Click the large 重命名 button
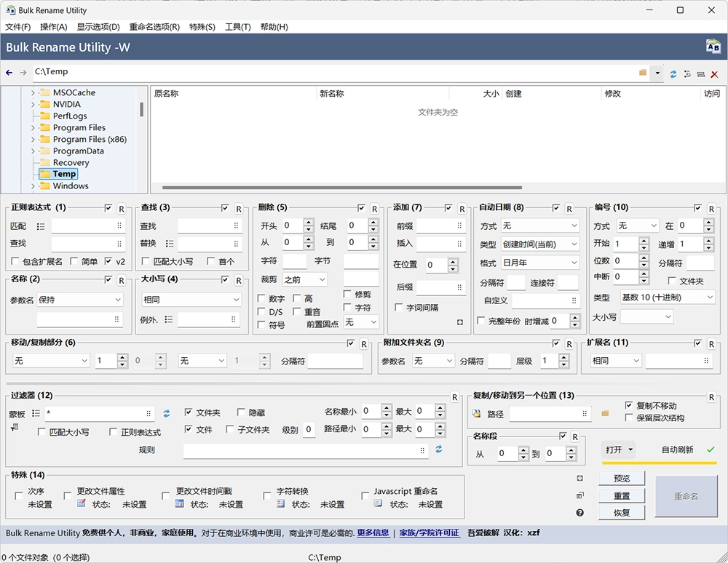Viewport: 728px width, 563px height. [x=687, y=496]
